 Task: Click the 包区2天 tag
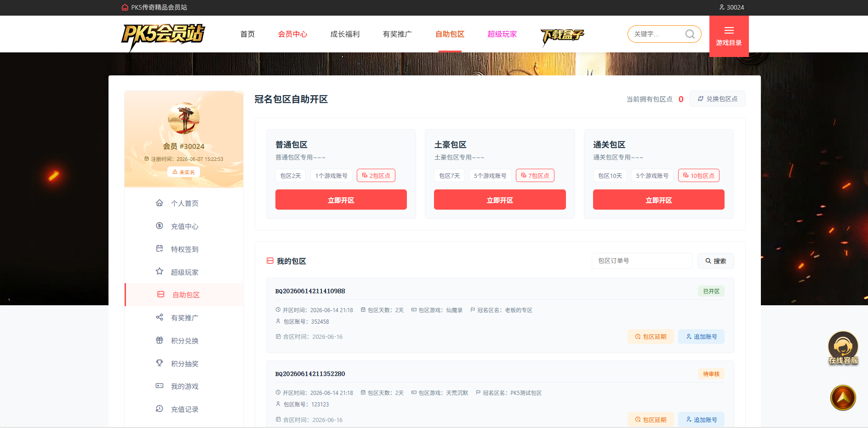tap(291, 176)
